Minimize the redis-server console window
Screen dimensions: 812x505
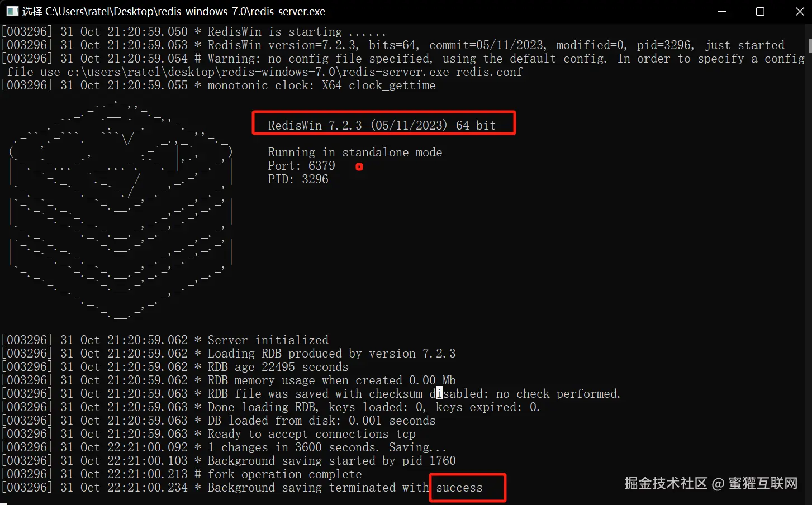(721, 11)
